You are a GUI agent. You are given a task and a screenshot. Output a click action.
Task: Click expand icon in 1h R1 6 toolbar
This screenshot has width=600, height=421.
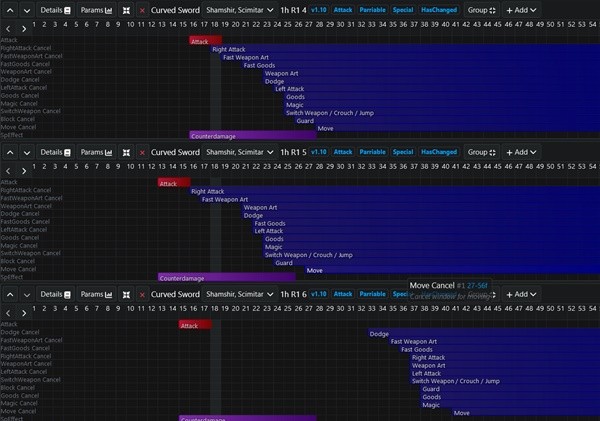[126, 294]
